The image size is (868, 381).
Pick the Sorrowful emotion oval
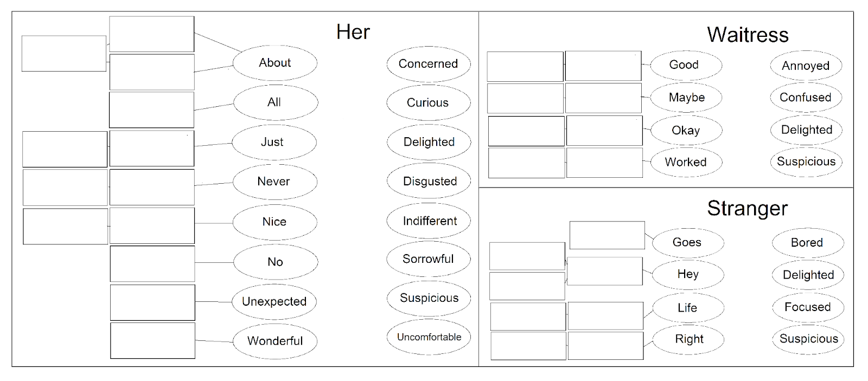[429, 259]
